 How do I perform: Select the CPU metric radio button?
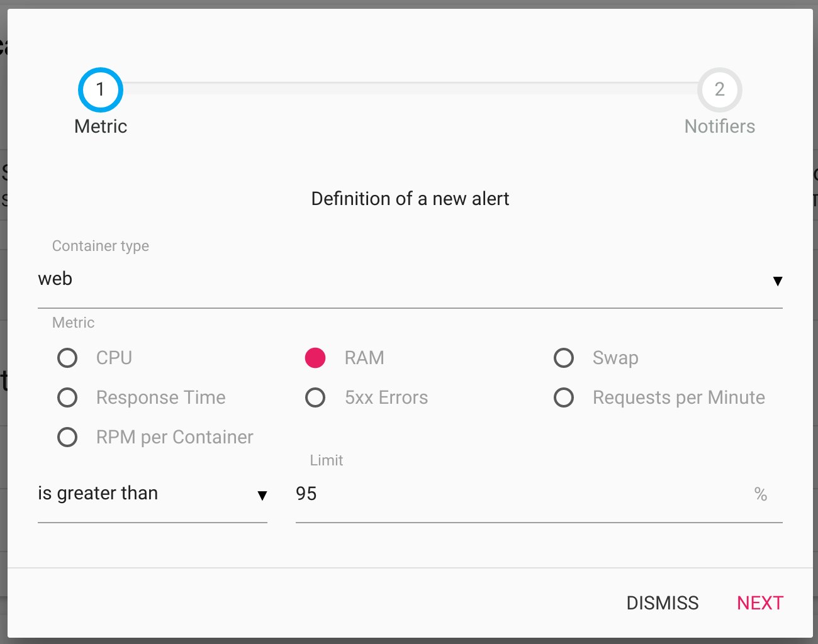coord(67,357)
